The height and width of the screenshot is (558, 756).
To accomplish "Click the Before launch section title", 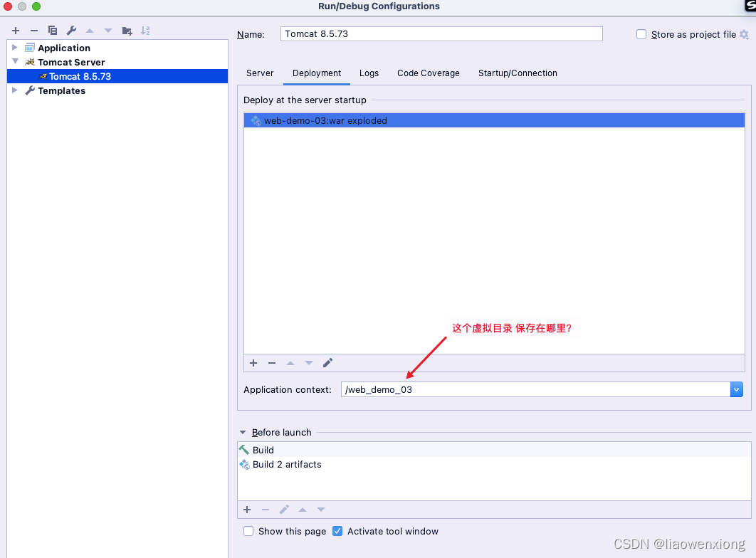I will tap(282, 432).
